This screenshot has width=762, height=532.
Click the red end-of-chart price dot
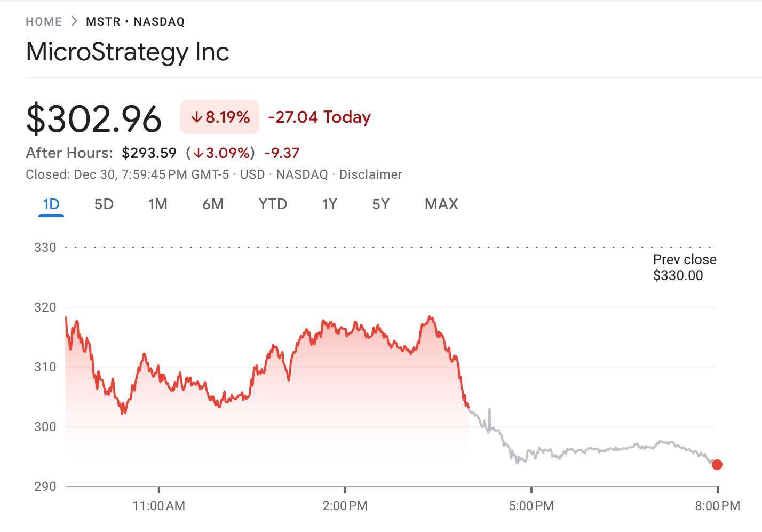click(x=717, y=465)
